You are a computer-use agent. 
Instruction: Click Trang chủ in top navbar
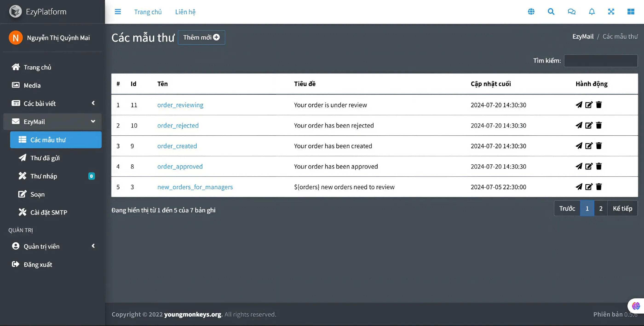pos(148,12)
